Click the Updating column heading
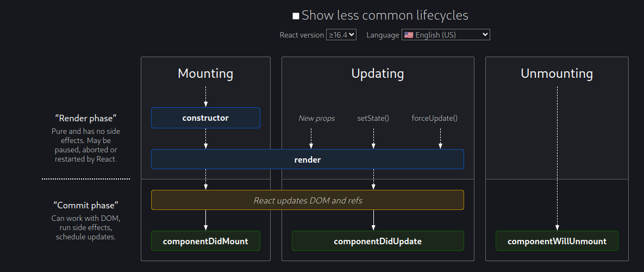644x272 pixels. (x=378, y=73)
